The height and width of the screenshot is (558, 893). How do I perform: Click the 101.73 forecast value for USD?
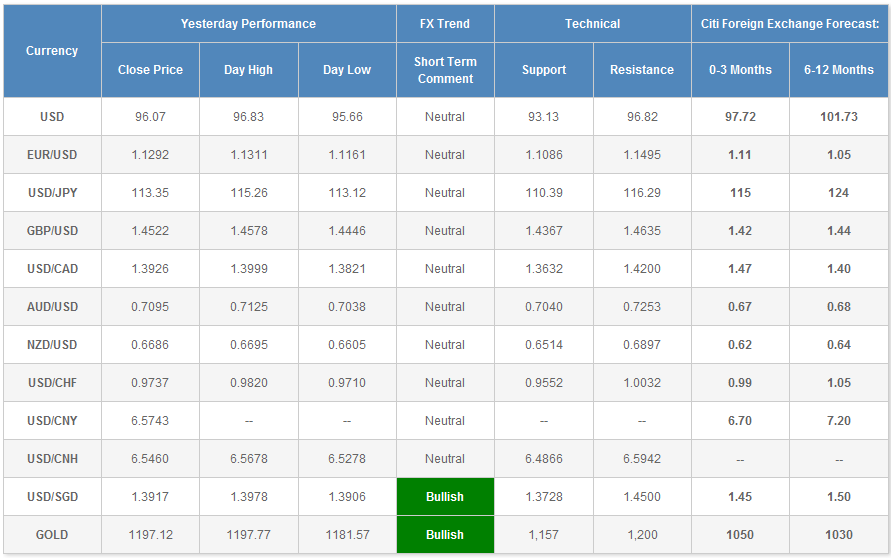838,117
